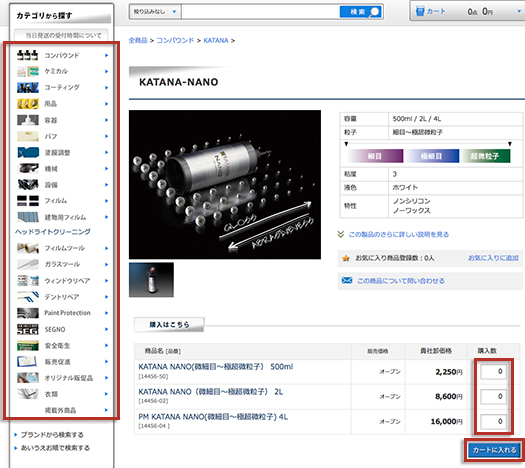Click the quantity field for the 500ml item

[494, 372]
